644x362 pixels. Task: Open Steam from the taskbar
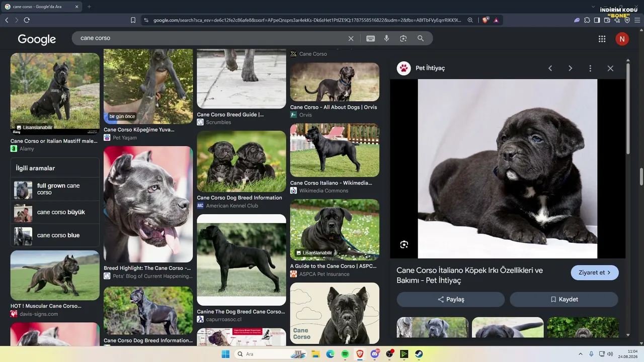tap(419, 354)
